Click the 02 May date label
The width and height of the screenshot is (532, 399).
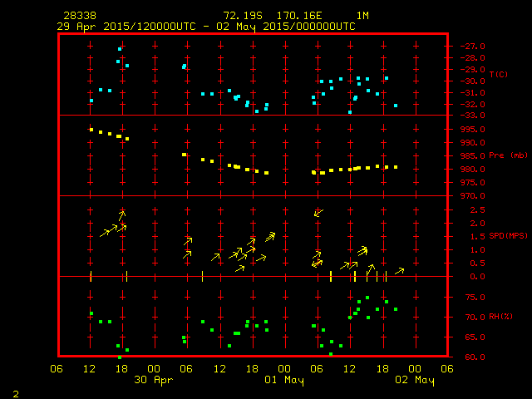(414, 381)
